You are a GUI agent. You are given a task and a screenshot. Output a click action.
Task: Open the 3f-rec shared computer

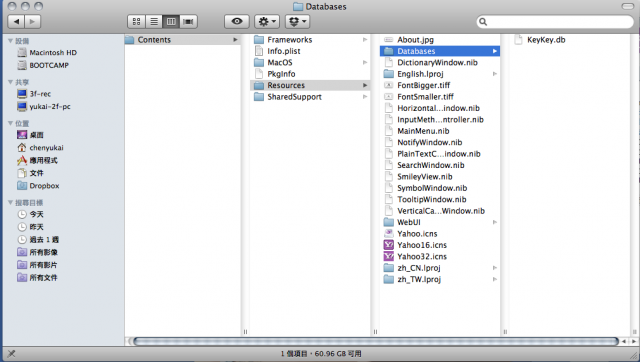pyautogui.click(x=34, y=94)
